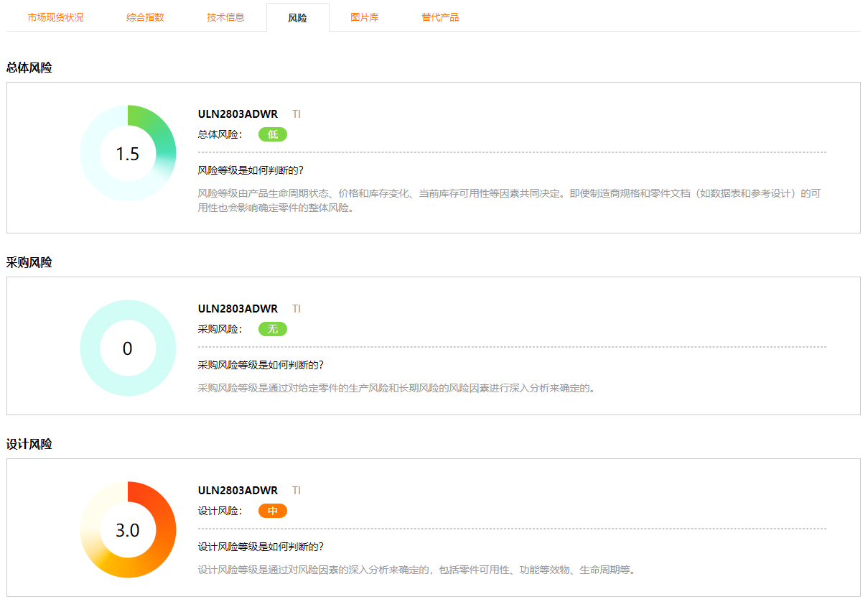
Task: Select the 风险 tab
Action: 297,18
